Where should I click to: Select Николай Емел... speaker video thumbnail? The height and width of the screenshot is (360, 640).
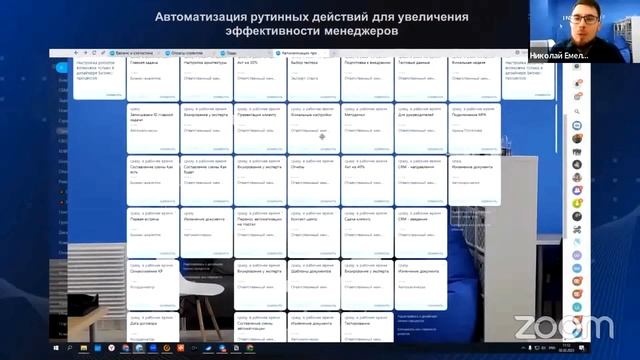[x=584, y=31]
